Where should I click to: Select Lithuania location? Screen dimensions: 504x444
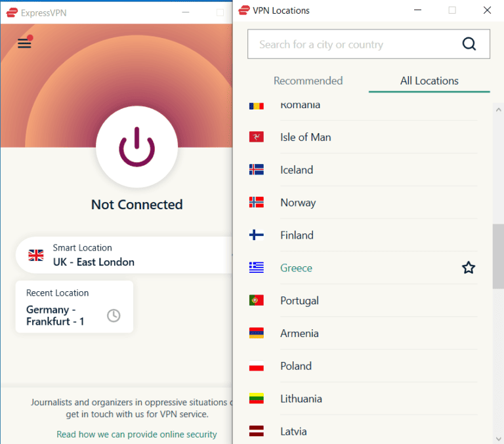363,399
